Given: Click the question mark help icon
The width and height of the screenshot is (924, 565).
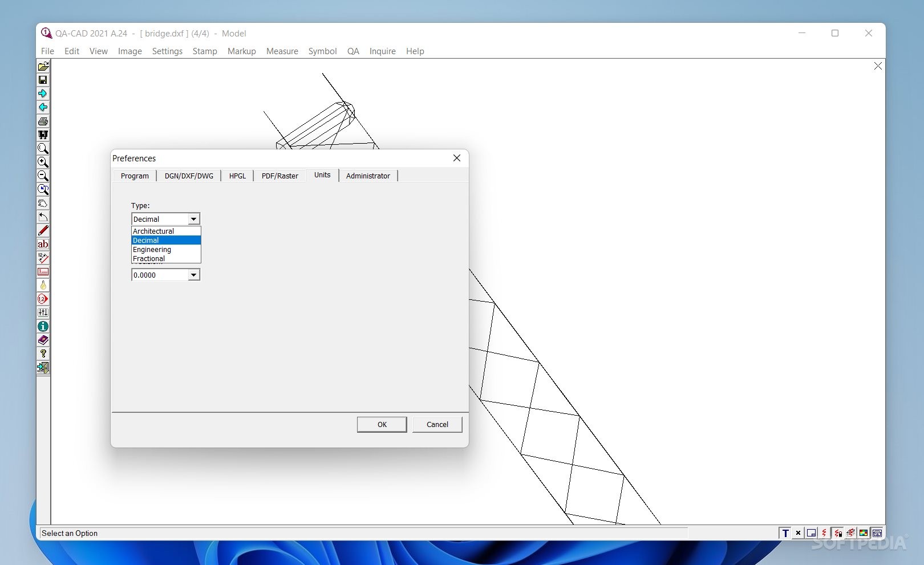Looking at the screenshot, I should [43, 353].
